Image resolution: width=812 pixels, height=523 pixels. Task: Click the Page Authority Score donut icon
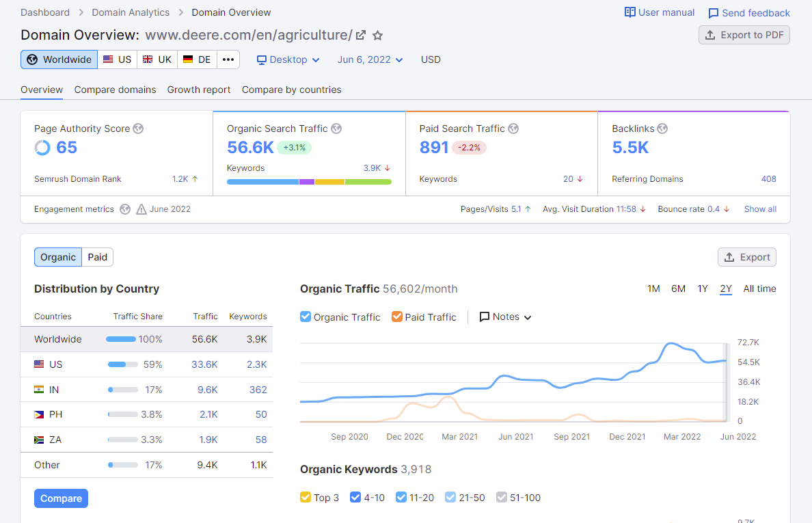tap(42, 148)
